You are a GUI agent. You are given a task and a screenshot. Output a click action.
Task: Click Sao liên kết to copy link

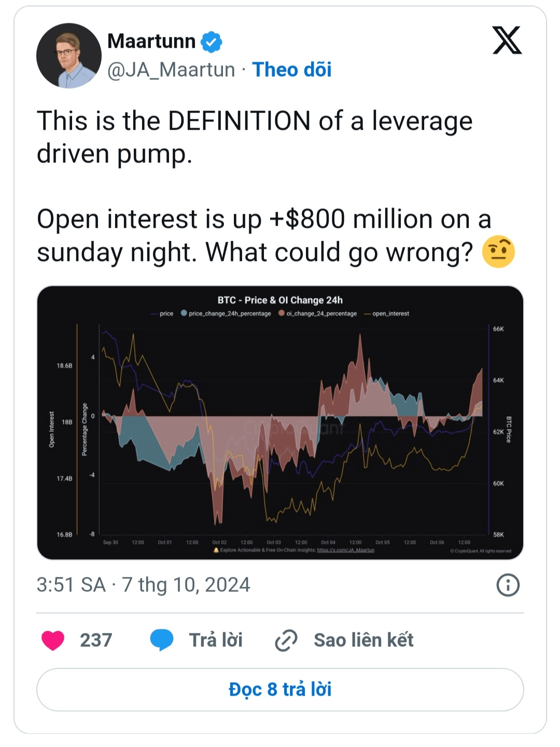[x=363, y=640]
